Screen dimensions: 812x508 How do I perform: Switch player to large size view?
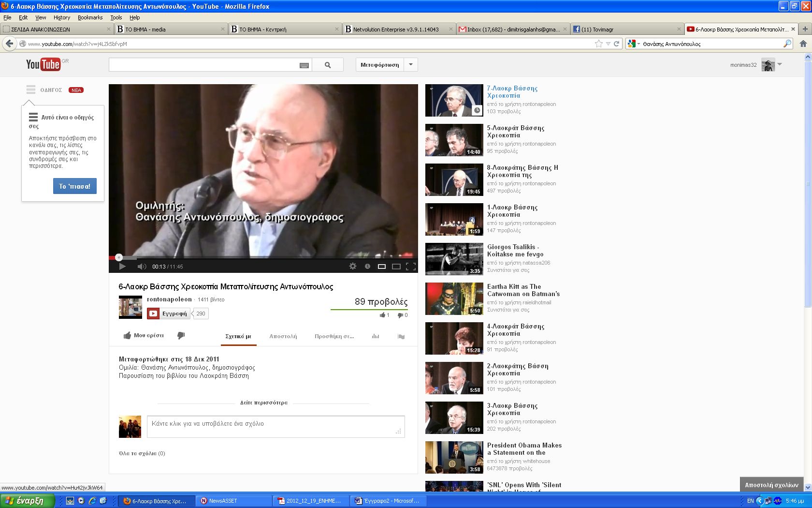(396, 266)
